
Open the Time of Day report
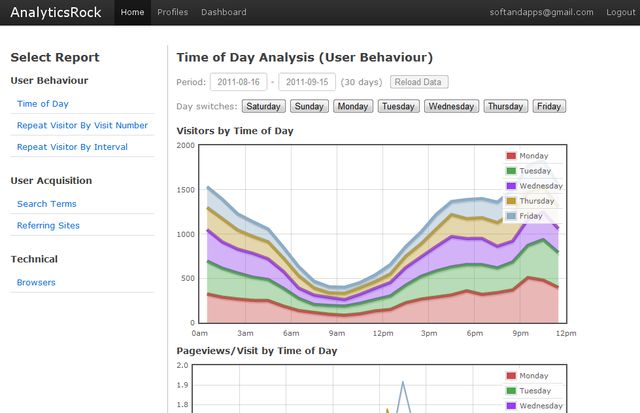pyautogui.click(x=43, y=104)
